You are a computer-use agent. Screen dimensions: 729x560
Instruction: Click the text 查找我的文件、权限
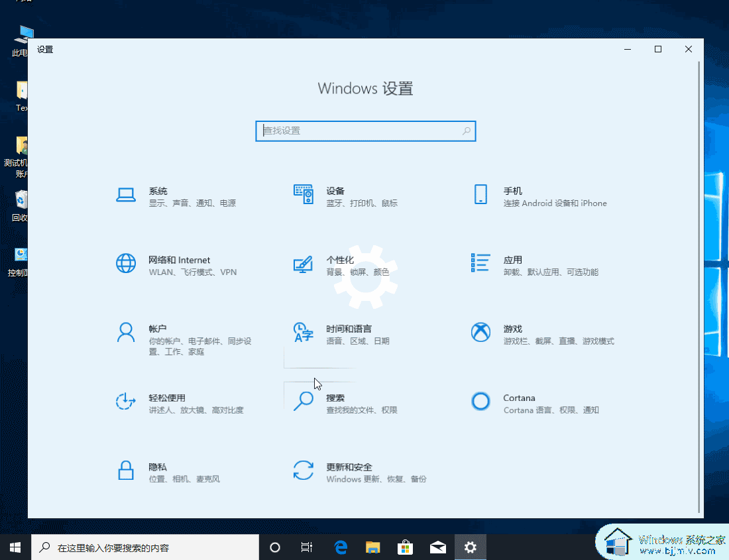tap(362, 410)
